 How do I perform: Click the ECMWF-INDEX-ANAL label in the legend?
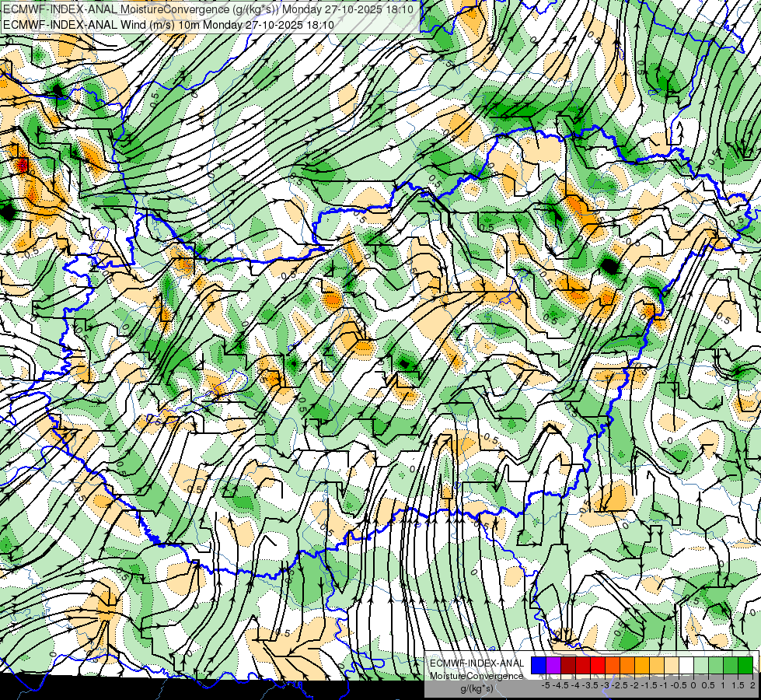click(476, 663)
